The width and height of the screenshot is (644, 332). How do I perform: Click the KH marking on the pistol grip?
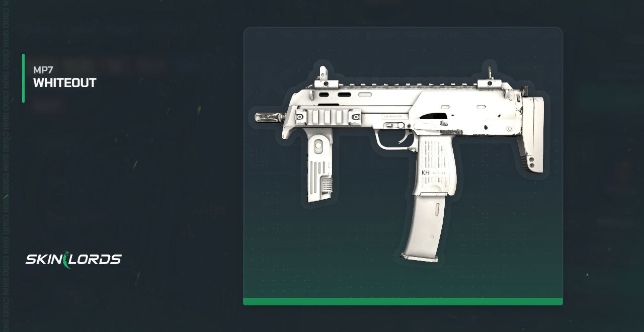426,173
